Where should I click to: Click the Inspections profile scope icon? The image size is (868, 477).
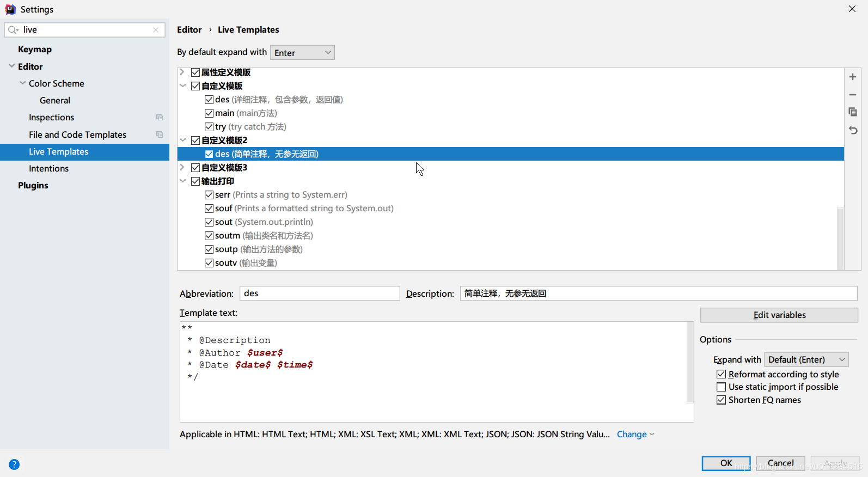[x=160, y=118]
